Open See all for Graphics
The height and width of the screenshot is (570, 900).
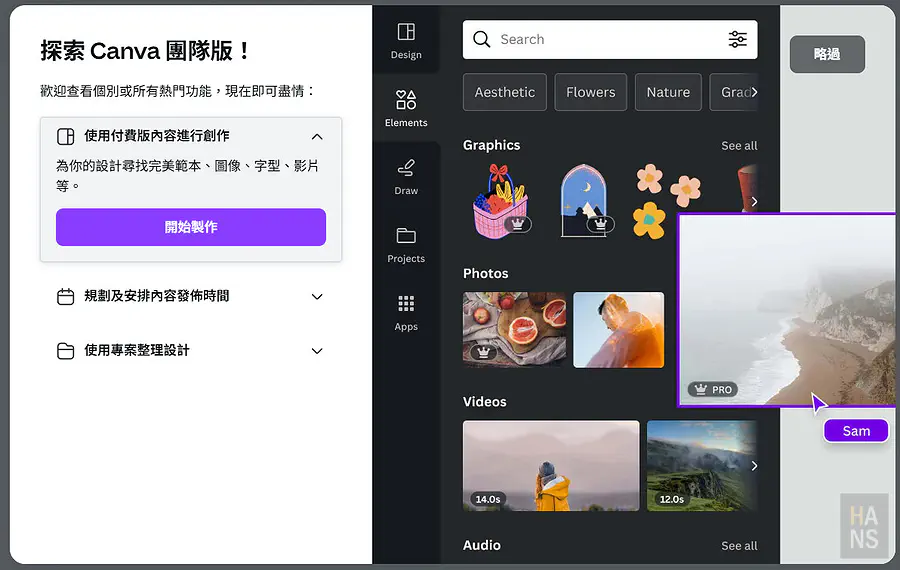(x=739, y=146)
